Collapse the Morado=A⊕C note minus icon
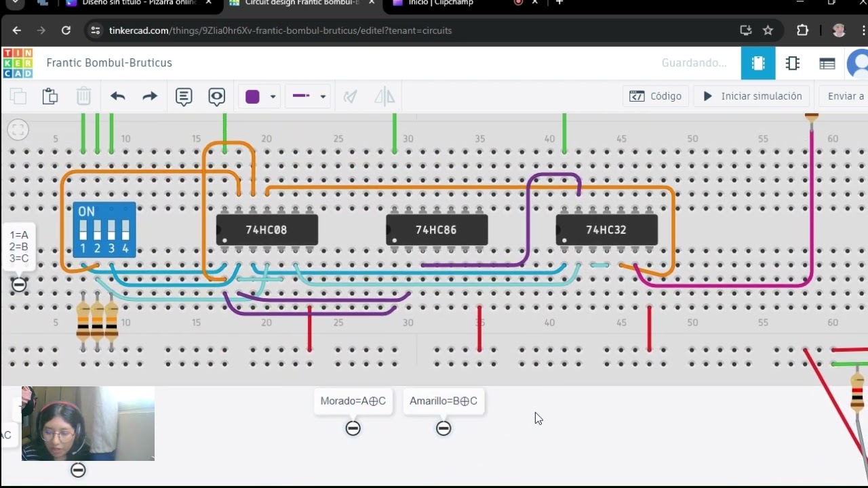This screenshot has height=488, width=868. pos(353,428)
